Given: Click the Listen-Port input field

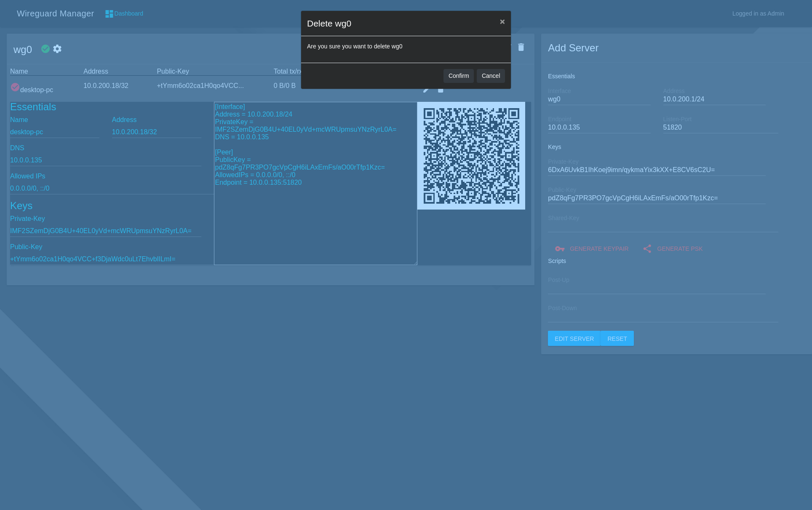Looking at the screenshot, I should point(720,127).
